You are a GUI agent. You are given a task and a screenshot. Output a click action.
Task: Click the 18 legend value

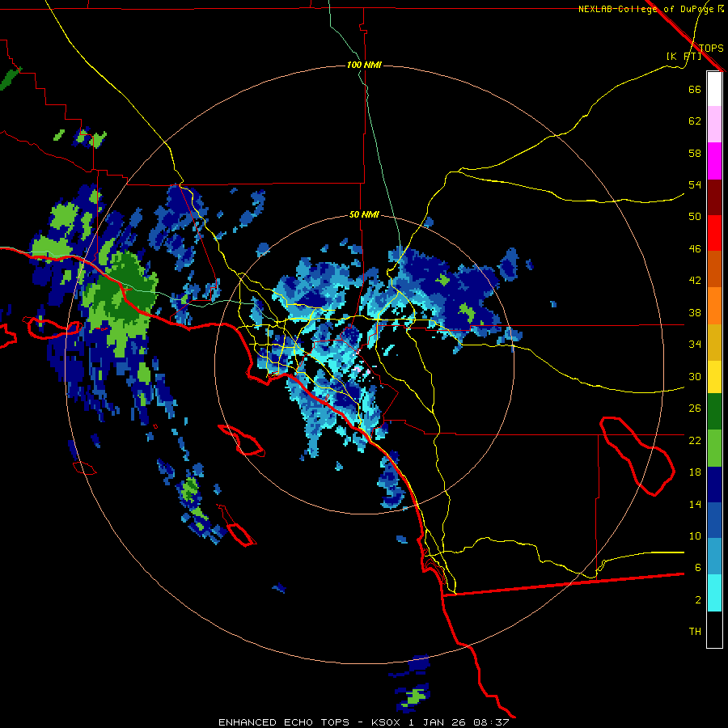pos(695,472)
